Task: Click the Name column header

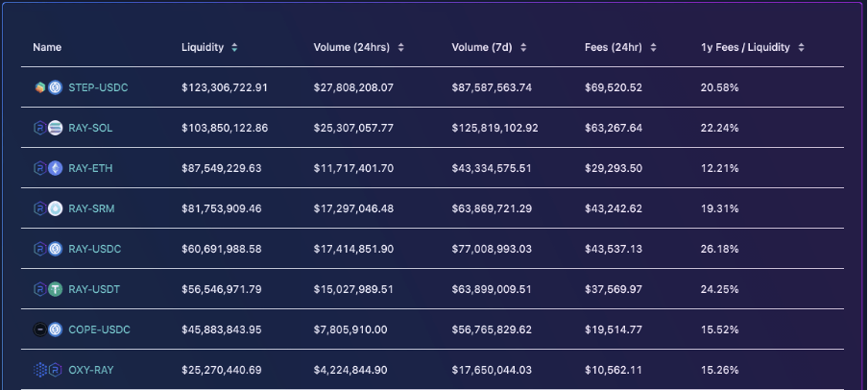Action: click(x=47, y=47)
